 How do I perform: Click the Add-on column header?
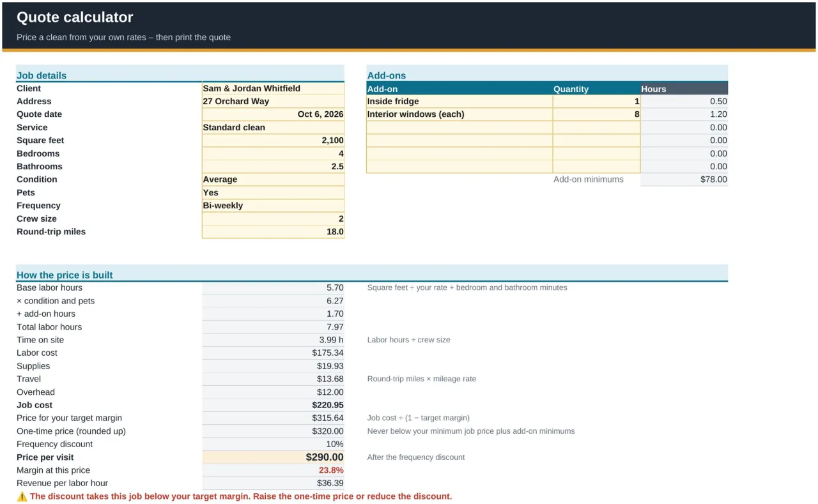(459, 89)
